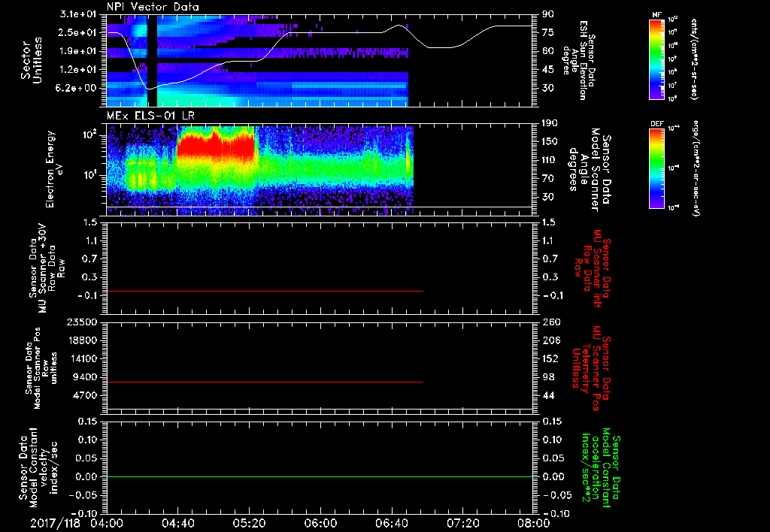
Task: Click the '18800' Scanner Pos tick label
Action: [x=81, y=340]
